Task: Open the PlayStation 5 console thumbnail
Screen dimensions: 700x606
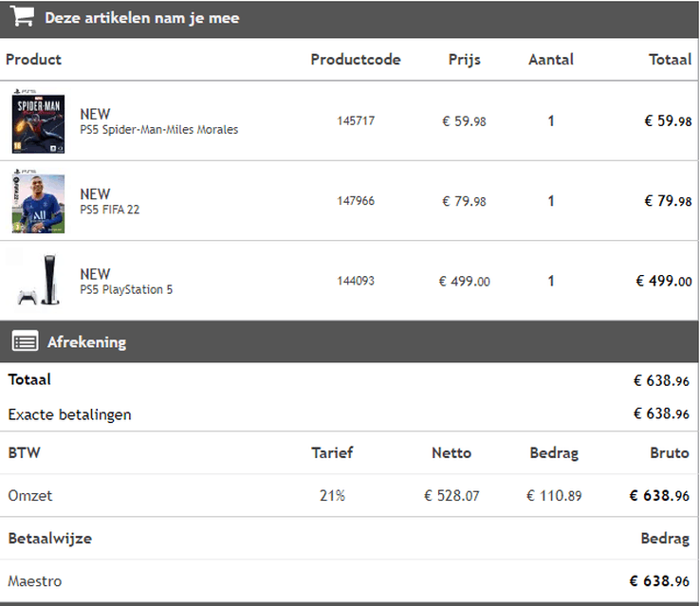Action: point(39,280)
